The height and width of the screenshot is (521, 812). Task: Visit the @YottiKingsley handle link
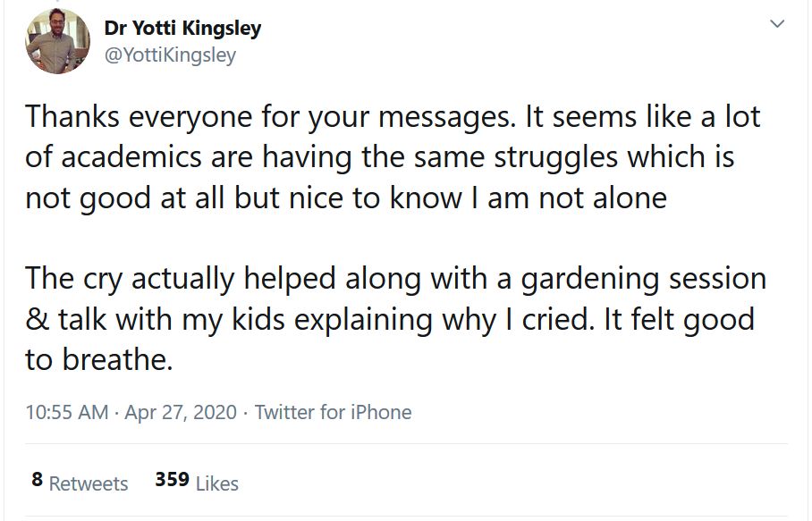point(170,55)
